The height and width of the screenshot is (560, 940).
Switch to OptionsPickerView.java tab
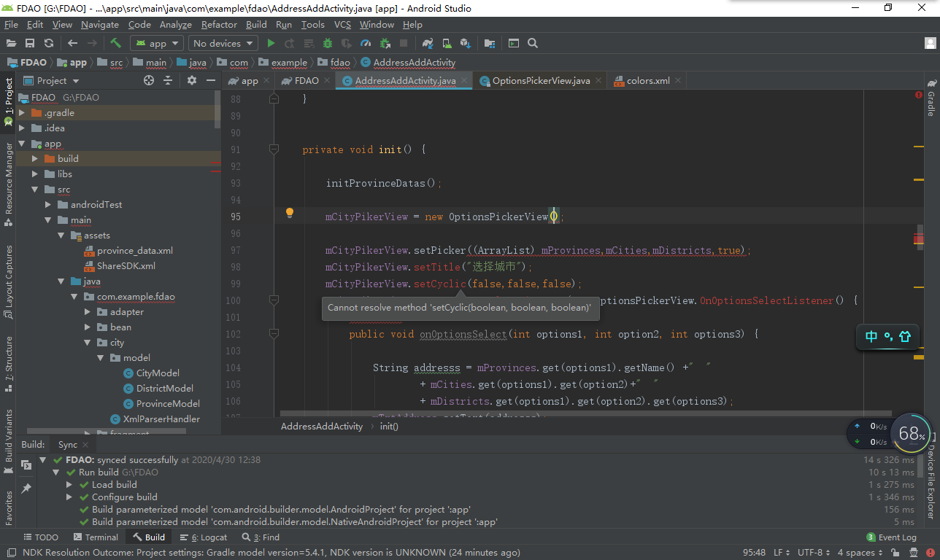(541, 80)
